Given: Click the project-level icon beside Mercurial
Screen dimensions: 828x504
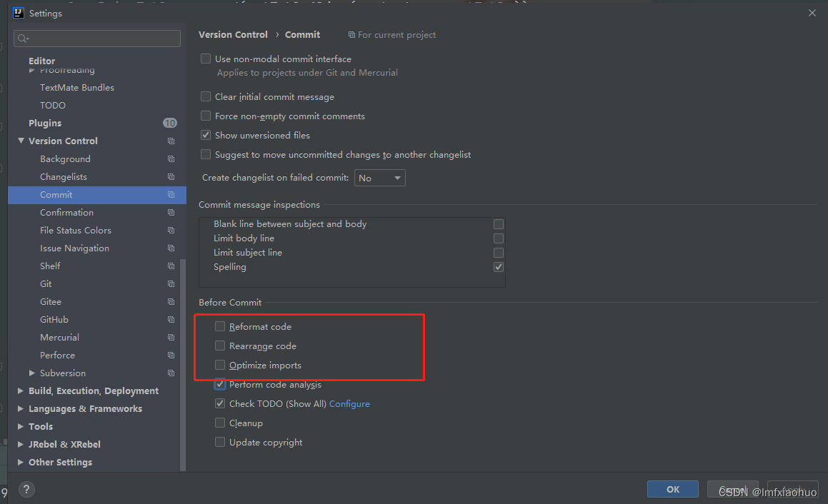Looking at the screenshot, I should click(x=171, y=338).
